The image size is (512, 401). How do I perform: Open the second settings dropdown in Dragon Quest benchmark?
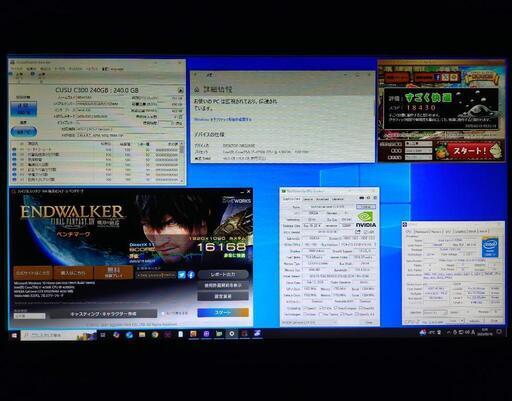tap(419, 150)
